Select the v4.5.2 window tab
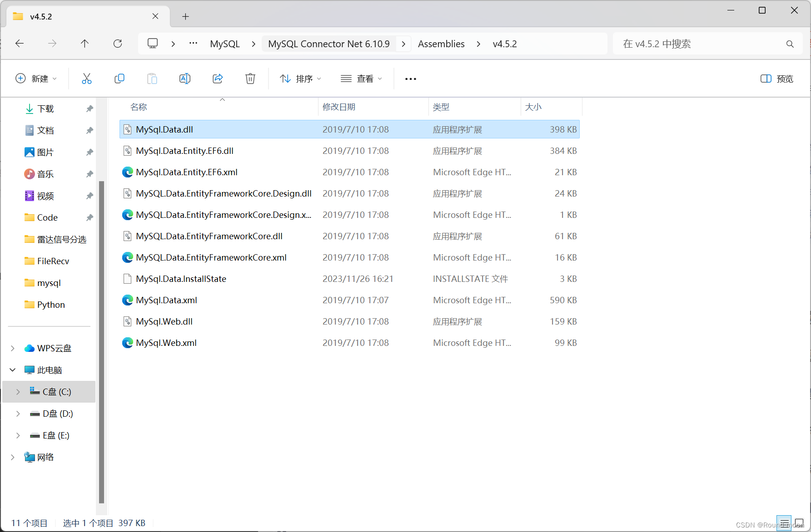 point(89,17)
